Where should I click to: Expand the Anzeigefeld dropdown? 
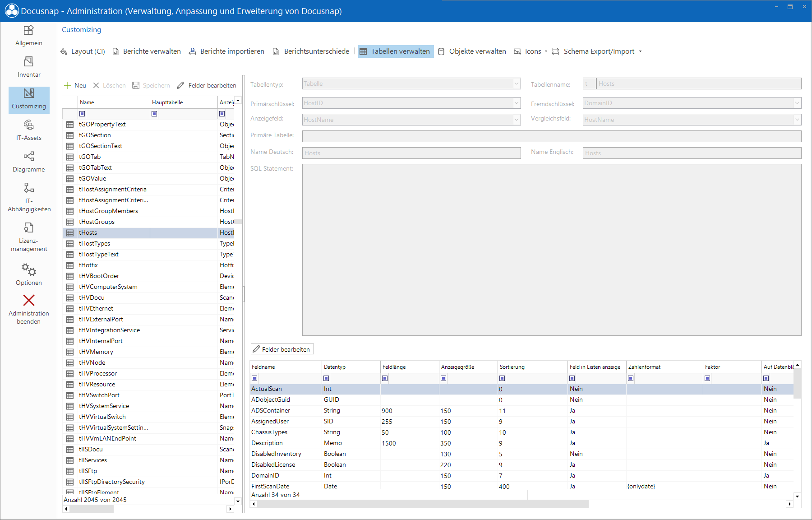tap(517, 120)
